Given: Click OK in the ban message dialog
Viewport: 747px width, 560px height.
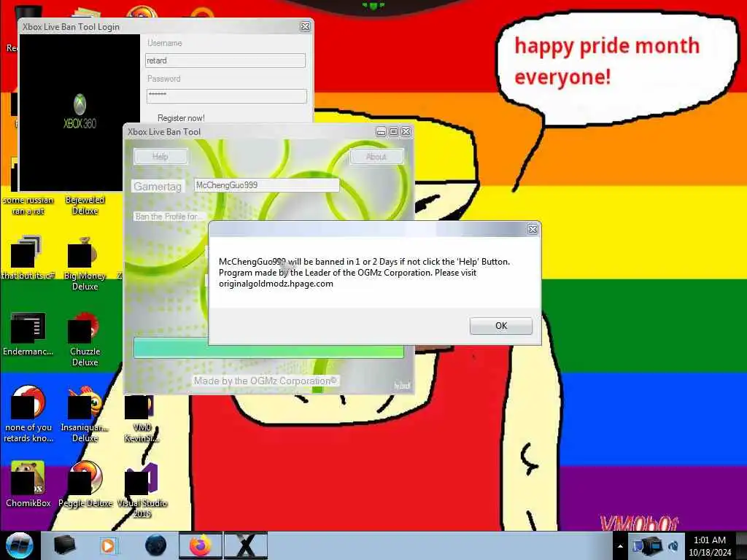Looking at the screenshot, I should point(500,326).
